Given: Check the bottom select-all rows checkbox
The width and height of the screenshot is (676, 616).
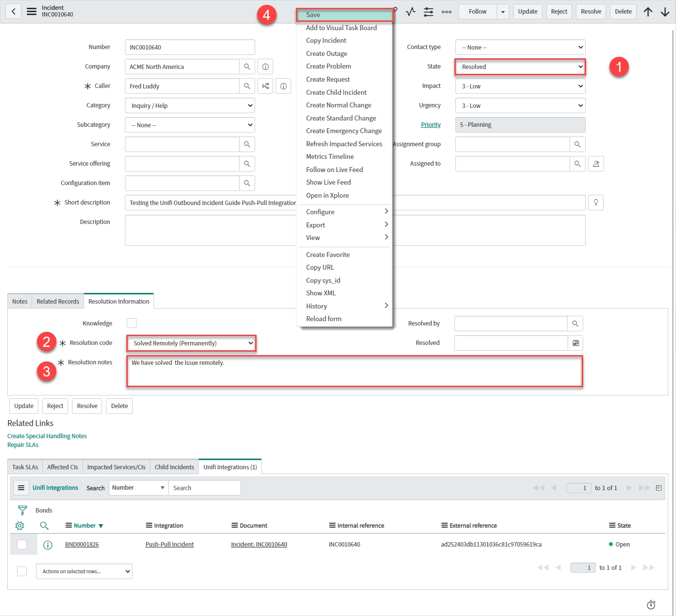Looking at the screenshot, I should click(x=22, y=571).
